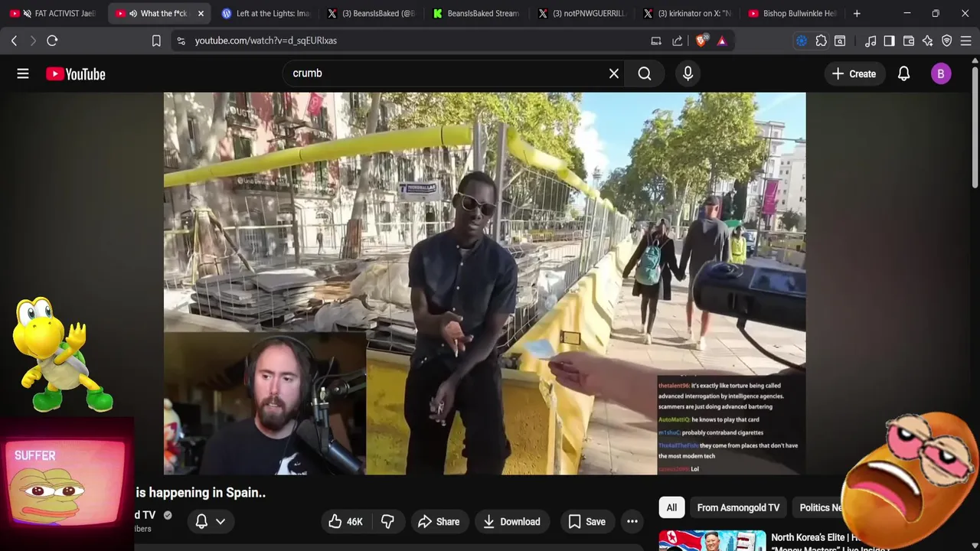This screenshot has width=980, height=551.
Task: Click the video title is happening in Spain
Action: [201, 493]
